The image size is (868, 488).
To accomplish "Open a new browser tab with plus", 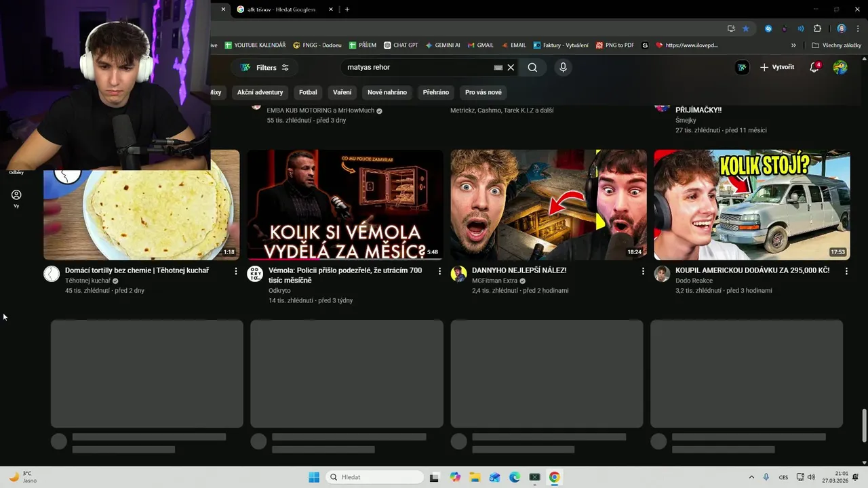I will pyautogui.click(x=347, y=9).
